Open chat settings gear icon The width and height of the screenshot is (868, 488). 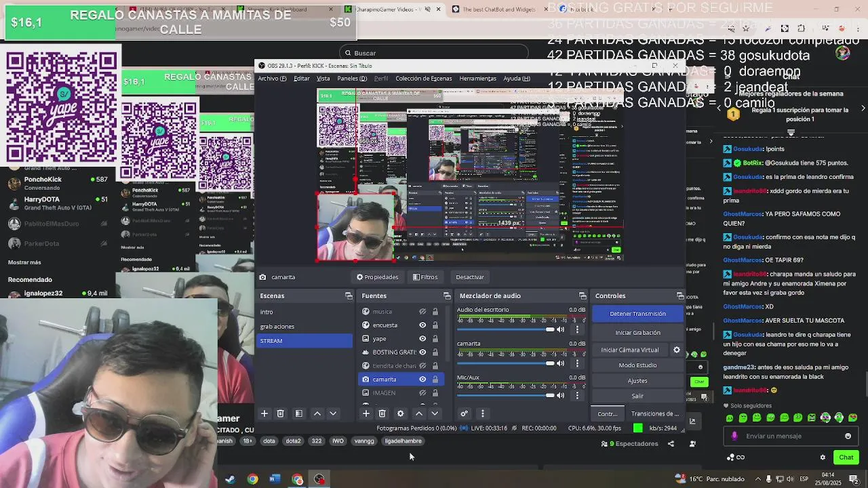[x=823, y=457]
